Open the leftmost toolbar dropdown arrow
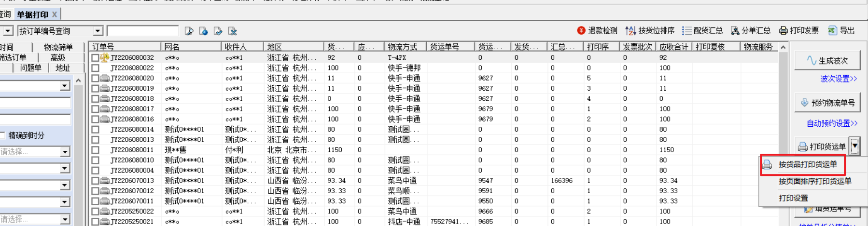The image size is (868, 226). tap(8, 31)
